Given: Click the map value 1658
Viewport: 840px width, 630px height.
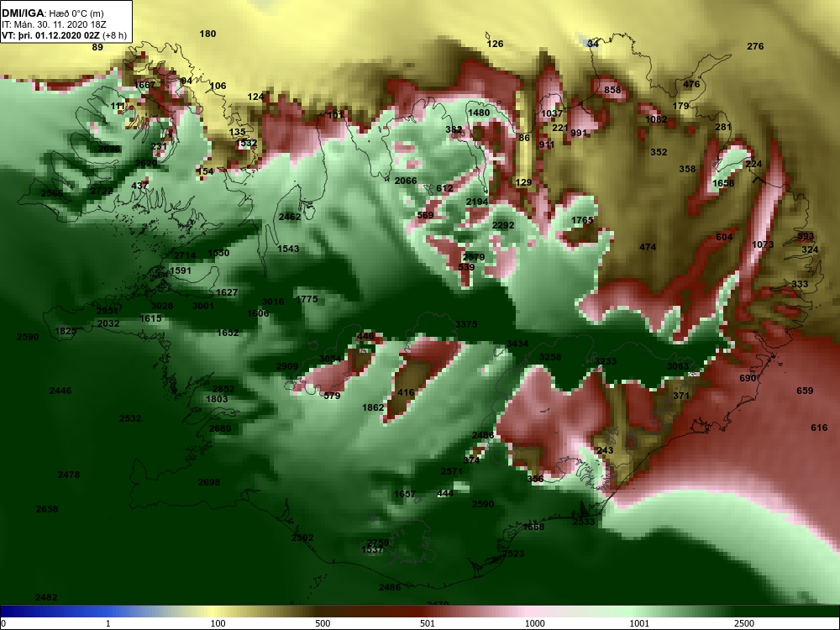Looking at the screenshot, I should pos(723,183).
